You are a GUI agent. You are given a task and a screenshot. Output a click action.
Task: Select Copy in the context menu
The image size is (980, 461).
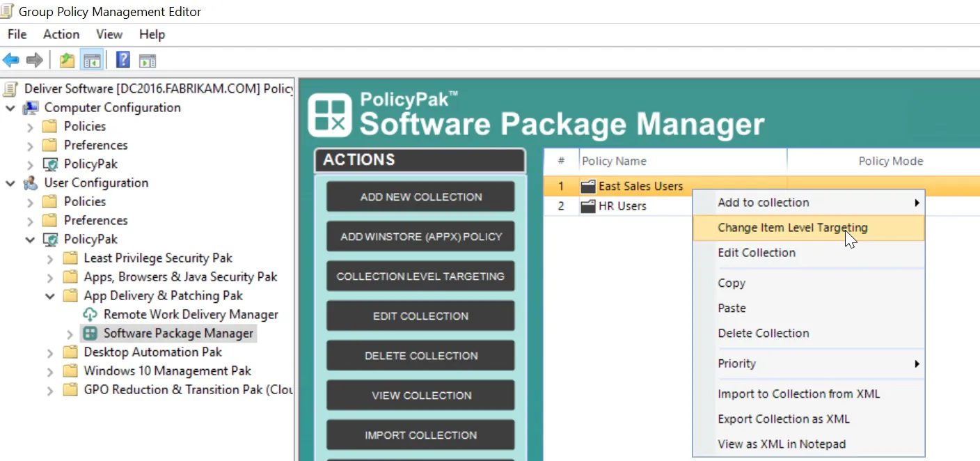point(809,283)
